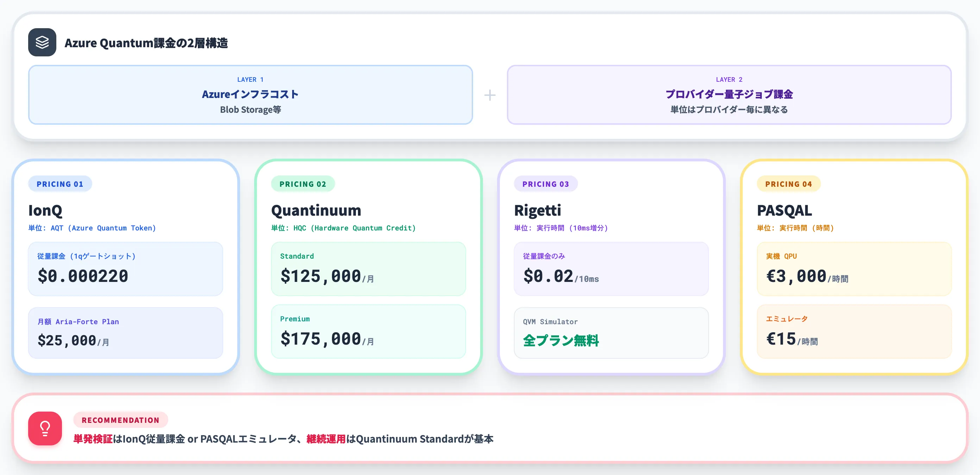Click the Standard plan label
Viewport: 980px width, 475px height.
(297, 257)
